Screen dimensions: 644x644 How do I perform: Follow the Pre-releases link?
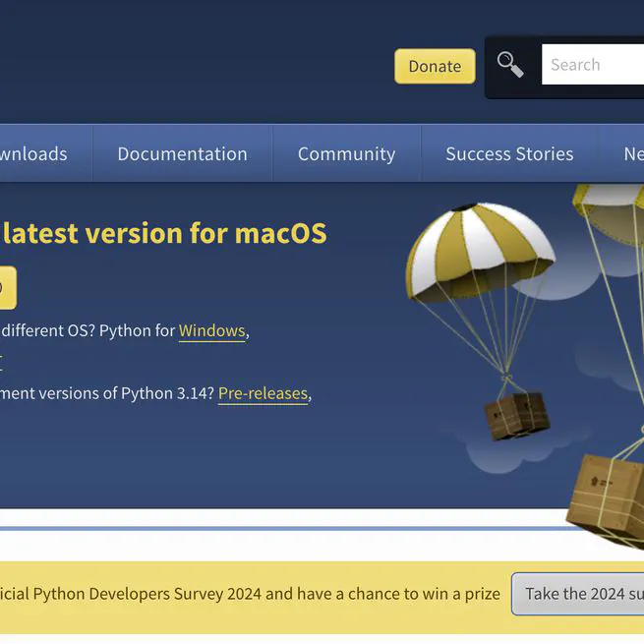(x=263, y=394)
